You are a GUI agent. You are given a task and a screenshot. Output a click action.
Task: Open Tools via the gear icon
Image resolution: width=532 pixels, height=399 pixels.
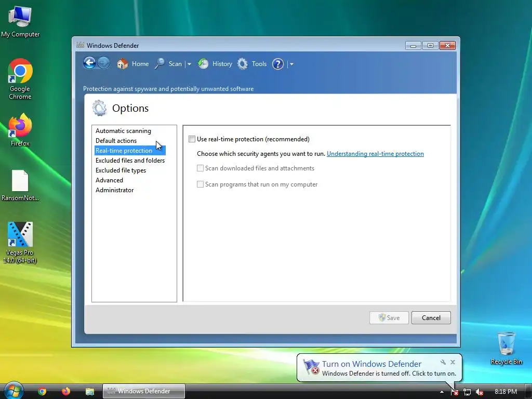[242, 64]
